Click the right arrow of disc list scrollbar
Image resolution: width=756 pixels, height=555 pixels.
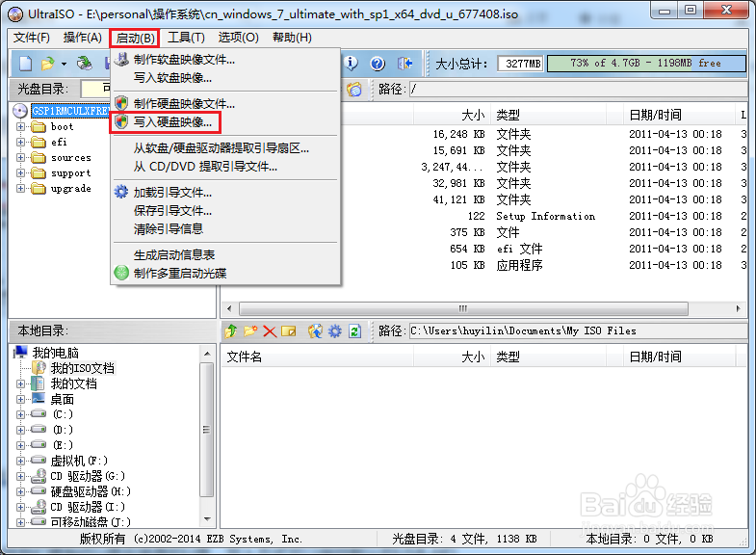pyautogui.click(x=739, y=308)
